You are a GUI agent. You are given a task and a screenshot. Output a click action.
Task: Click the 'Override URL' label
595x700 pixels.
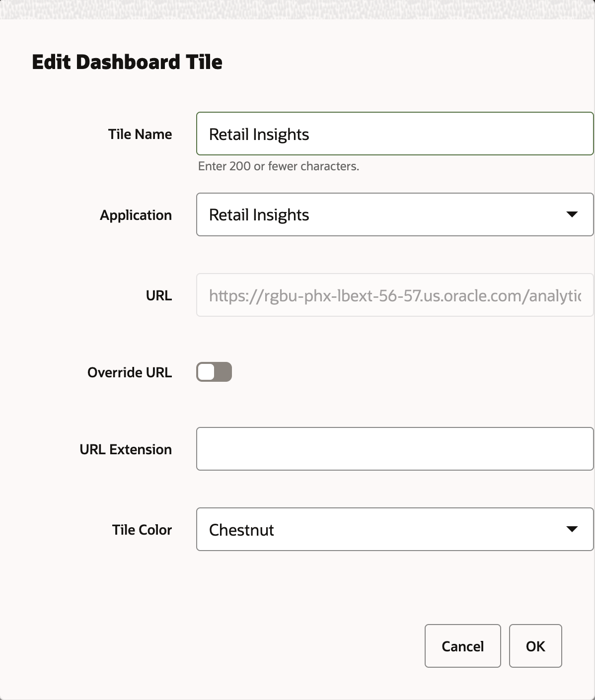point(130,372)
